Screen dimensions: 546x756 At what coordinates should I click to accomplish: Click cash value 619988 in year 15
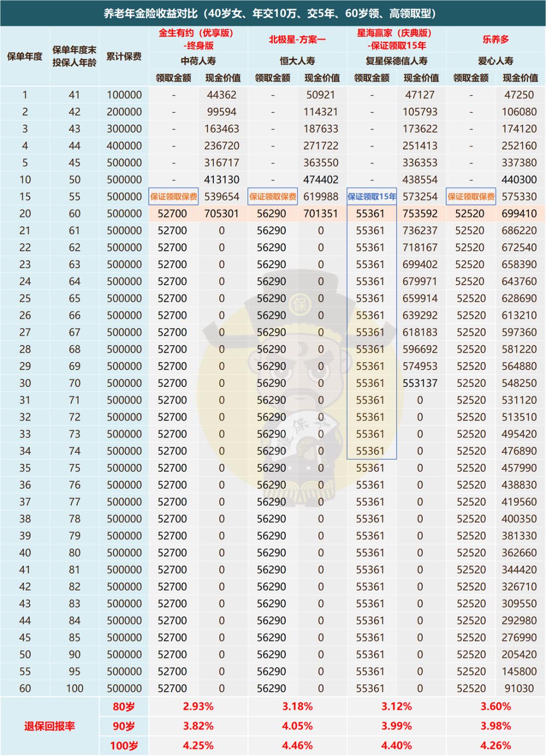coord(321,197)
